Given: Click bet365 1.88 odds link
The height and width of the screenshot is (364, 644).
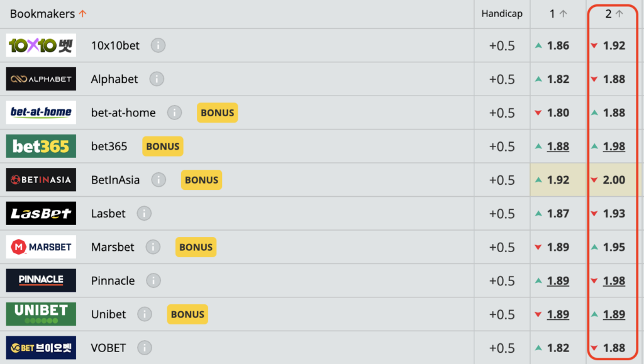Looking at the screenshot, I should click(558, 146).
